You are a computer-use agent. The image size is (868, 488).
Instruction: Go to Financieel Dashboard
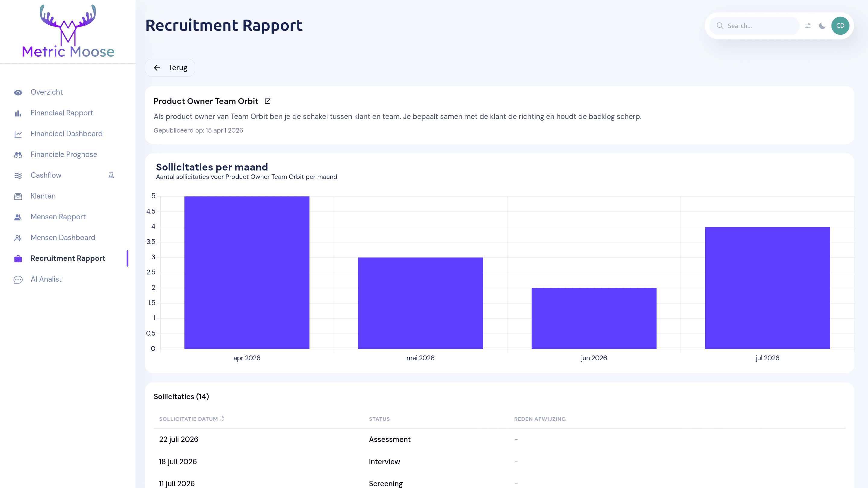(67, 134)
